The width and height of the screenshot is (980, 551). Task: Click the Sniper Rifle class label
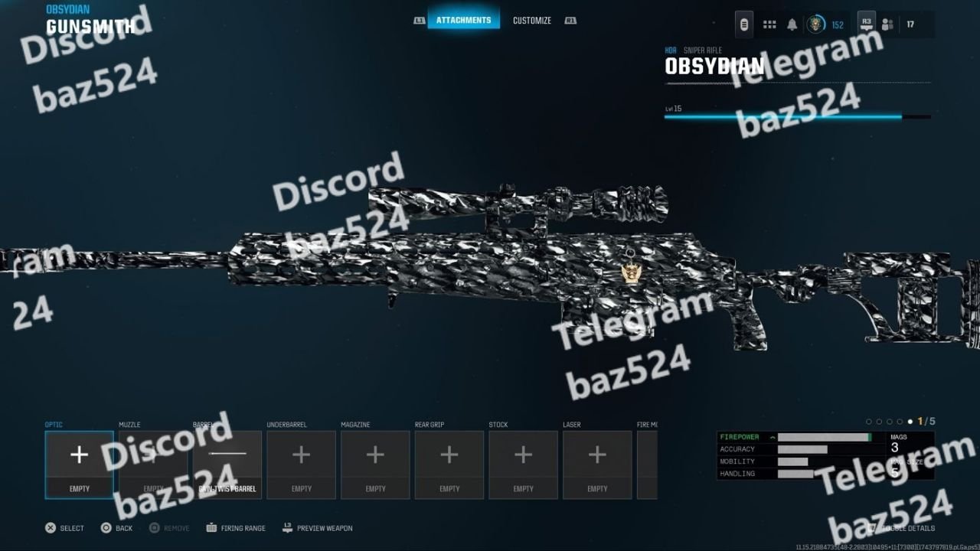click(x=703, y=51)
